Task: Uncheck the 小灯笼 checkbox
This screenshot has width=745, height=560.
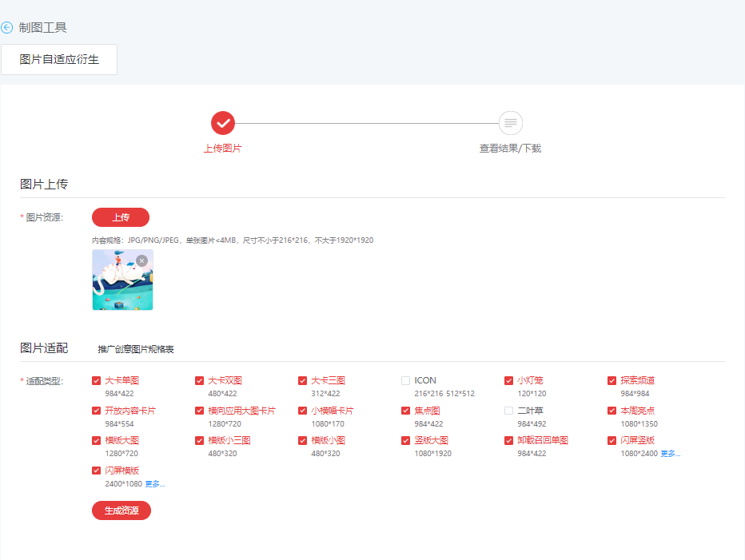Action: [x=509, y=381]
